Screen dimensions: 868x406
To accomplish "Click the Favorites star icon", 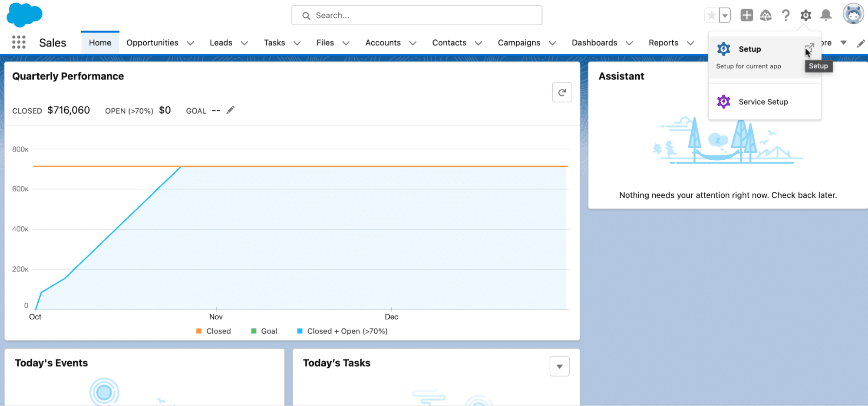I will click(712, 16).
